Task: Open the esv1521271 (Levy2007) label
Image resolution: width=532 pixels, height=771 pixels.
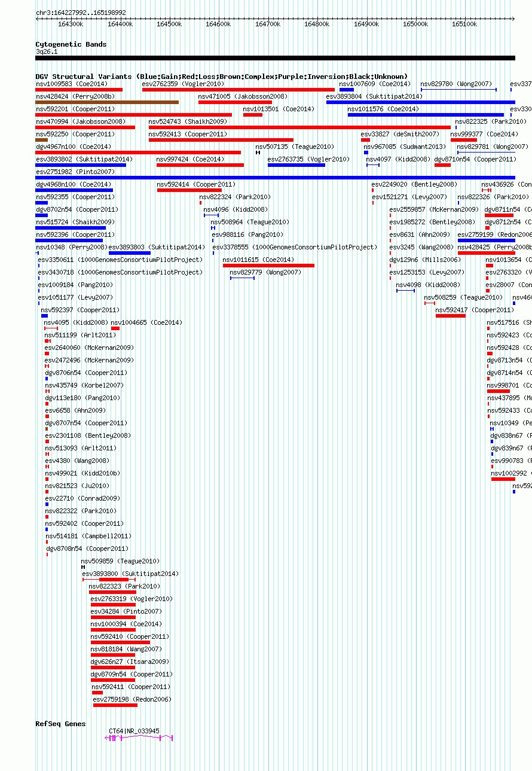Action: click(x=409, y=197)
